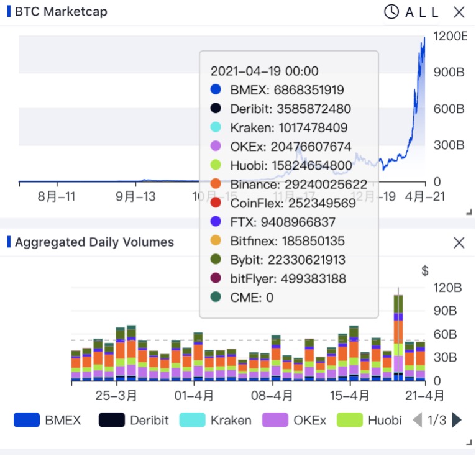Image resolution: width=476 pixels, height=456 pixels.
Task: Click the resize handle of BTC Marketcap panel
Action: (469, 212)
